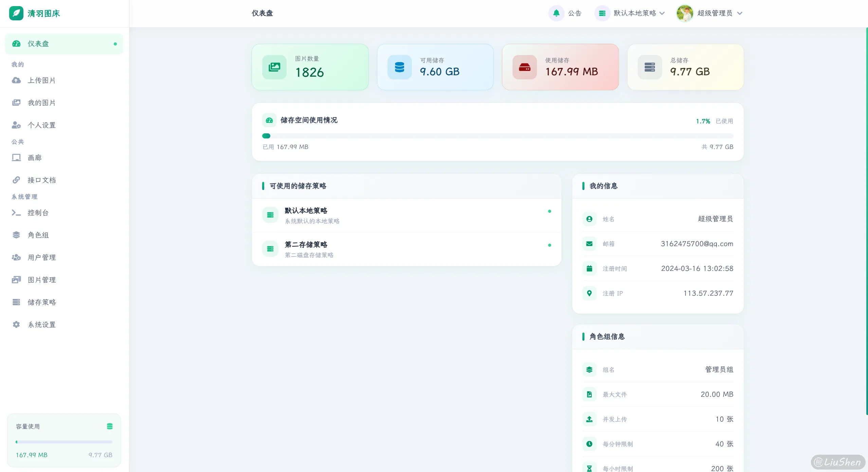Click the database icon in 容量使用 card

point(110,427)
